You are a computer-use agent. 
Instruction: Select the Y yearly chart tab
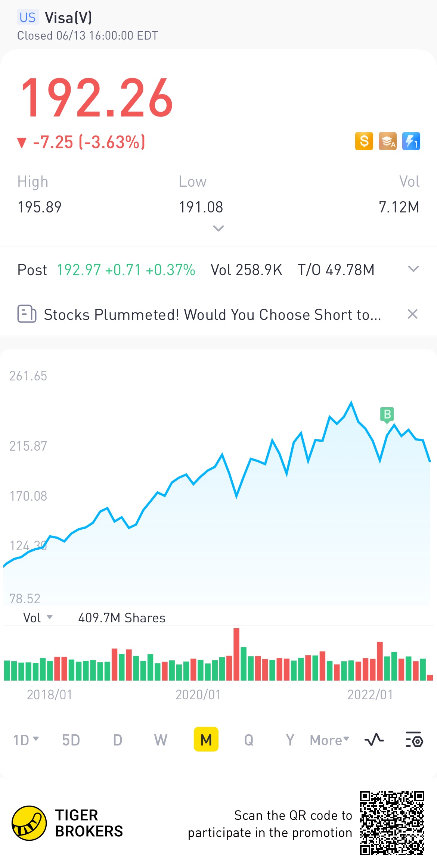click(290, 740)
